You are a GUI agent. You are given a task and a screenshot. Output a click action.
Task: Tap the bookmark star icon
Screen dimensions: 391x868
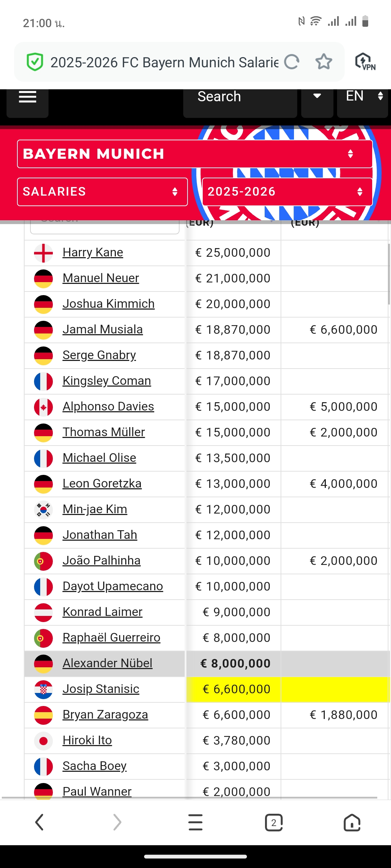324,62
